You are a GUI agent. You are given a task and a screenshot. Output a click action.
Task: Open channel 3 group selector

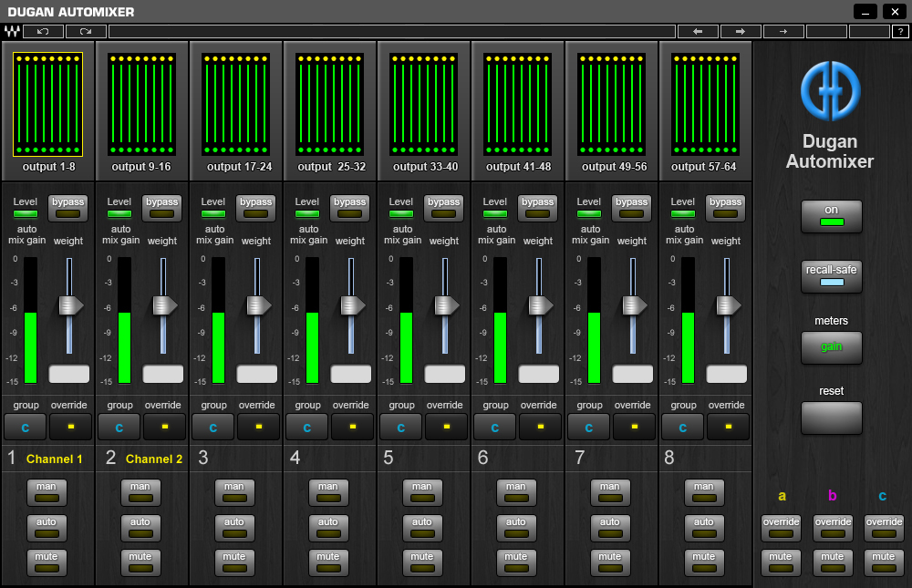(x=212, y=427)
